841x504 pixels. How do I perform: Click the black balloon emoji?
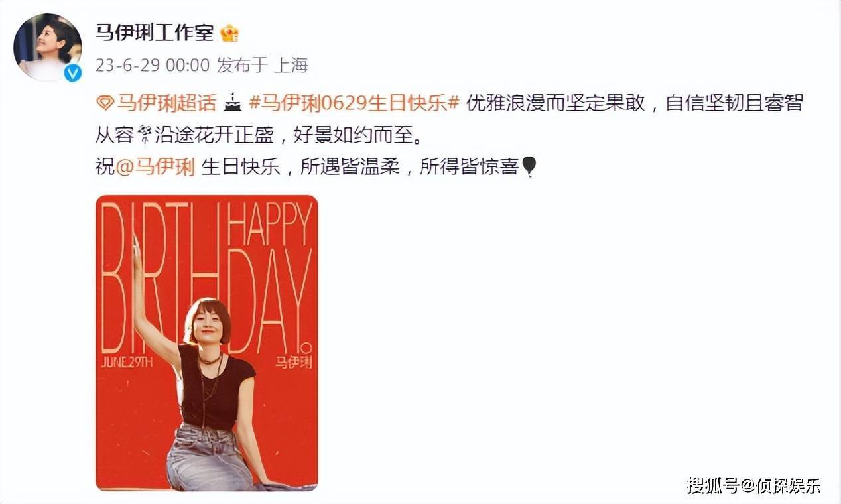coord(529,166)
